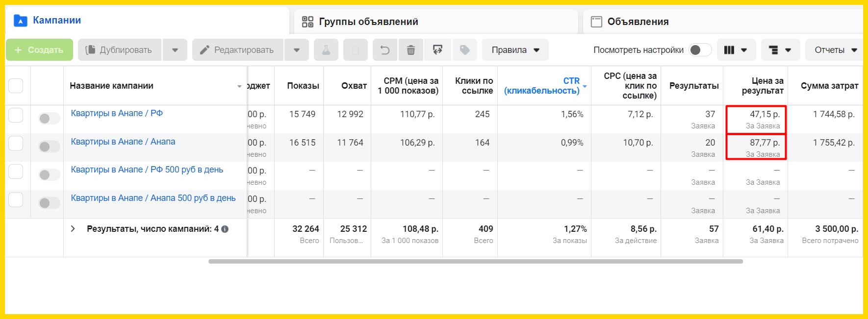
Task: Click the total 61,40 р. cost per result
Action: click(768, 229)
